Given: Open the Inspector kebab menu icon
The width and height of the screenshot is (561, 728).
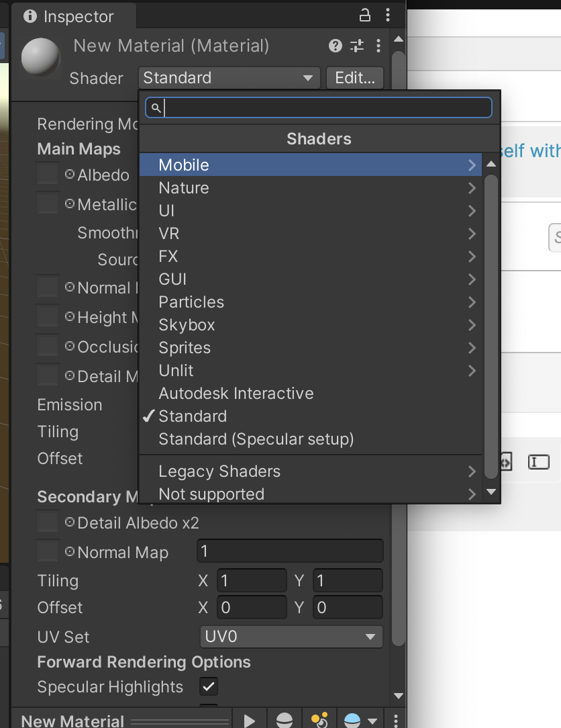Looking at the screenshot, I should tap(387, 15).
